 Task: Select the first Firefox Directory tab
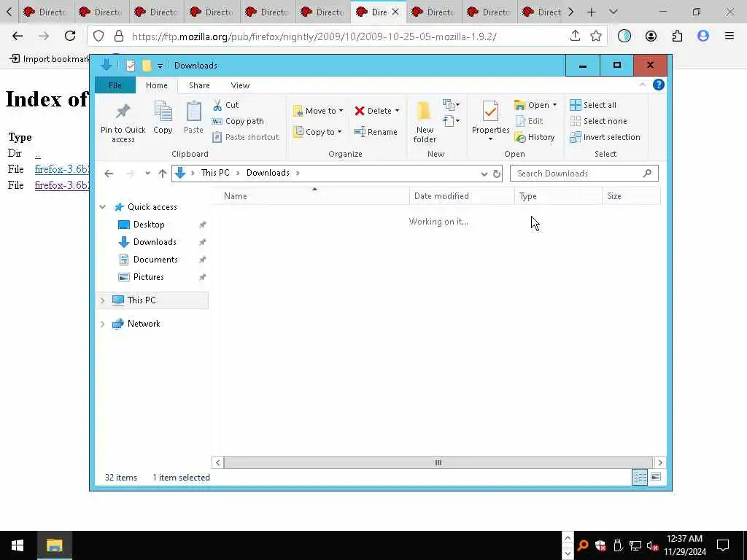click(46, 12)
